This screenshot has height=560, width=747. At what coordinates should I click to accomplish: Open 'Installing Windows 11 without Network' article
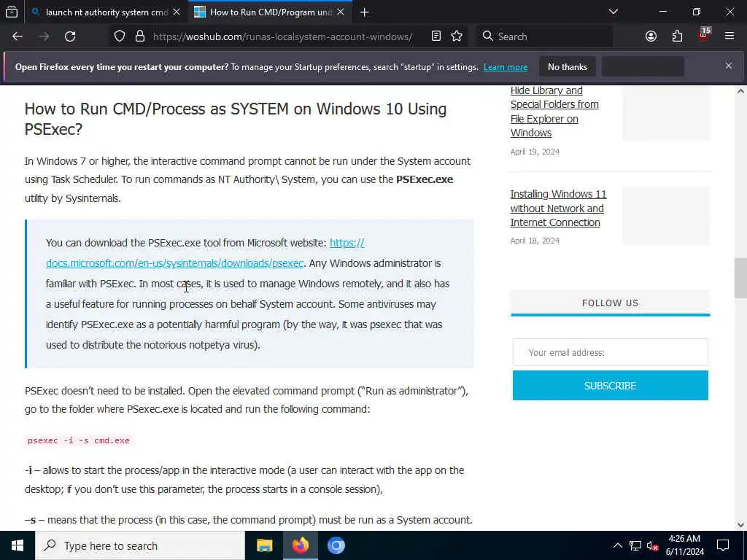pos(558,208)
